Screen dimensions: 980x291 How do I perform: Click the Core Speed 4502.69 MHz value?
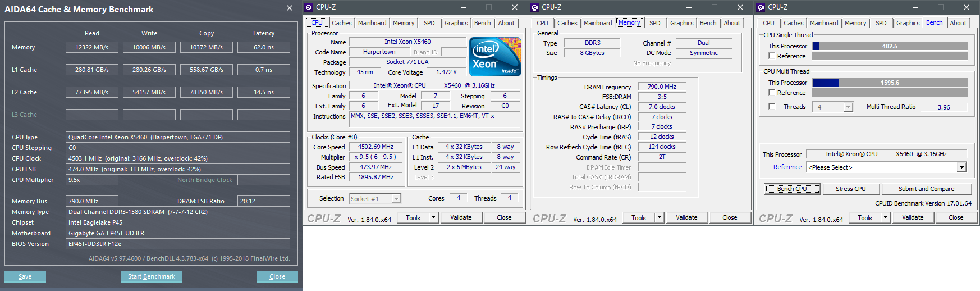(375, 147)
